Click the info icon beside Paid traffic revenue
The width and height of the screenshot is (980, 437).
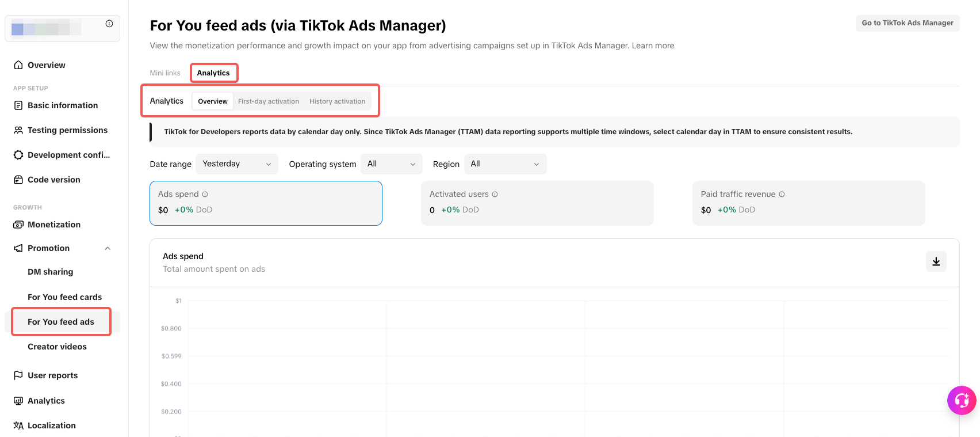point(782,195)
